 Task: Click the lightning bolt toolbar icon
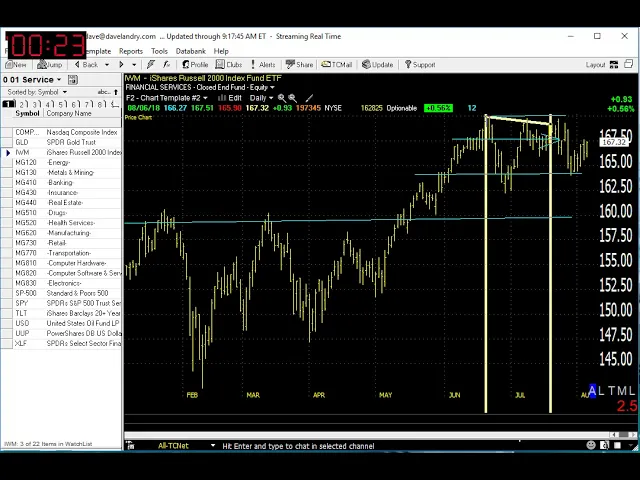151,64
